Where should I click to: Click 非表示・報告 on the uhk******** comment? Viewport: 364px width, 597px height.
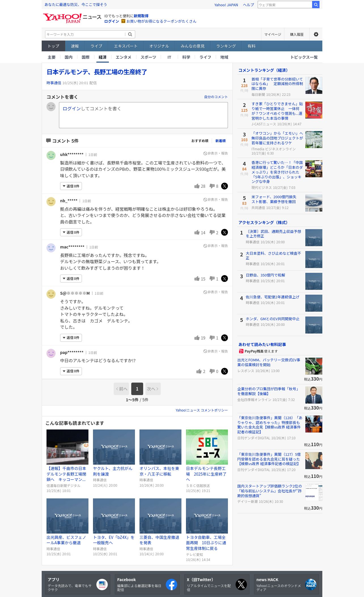[x=215, y=153]
